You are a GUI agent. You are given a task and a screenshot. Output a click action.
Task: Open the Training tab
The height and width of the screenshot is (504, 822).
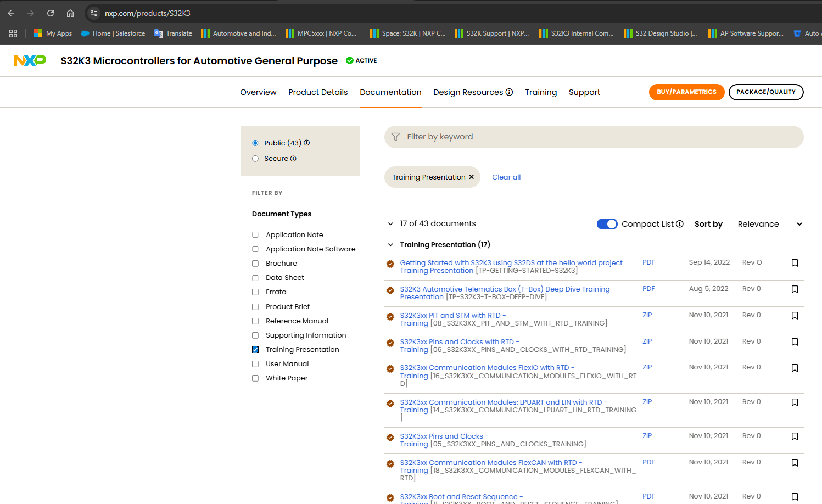point(541,92)
